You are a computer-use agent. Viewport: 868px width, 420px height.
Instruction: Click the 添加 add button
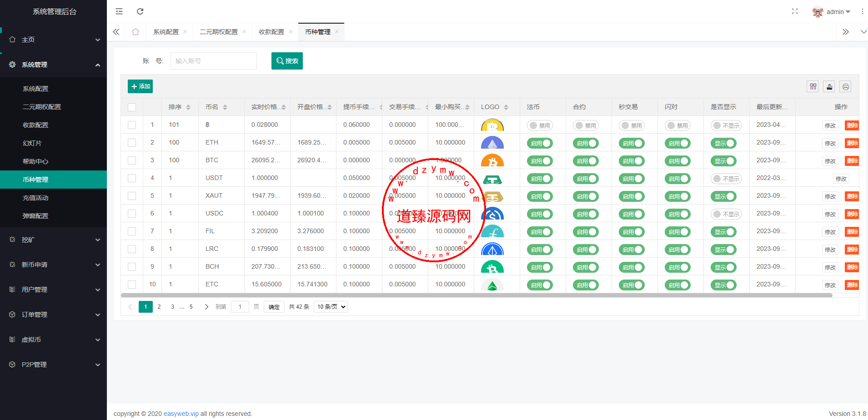140,86
